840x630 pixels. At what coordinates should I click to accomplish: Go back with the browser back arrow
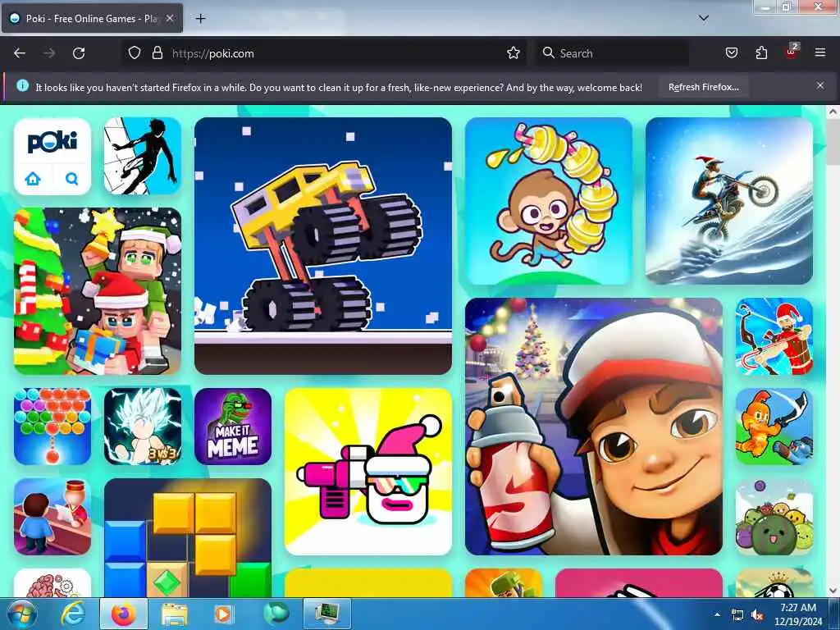[20, 53]
